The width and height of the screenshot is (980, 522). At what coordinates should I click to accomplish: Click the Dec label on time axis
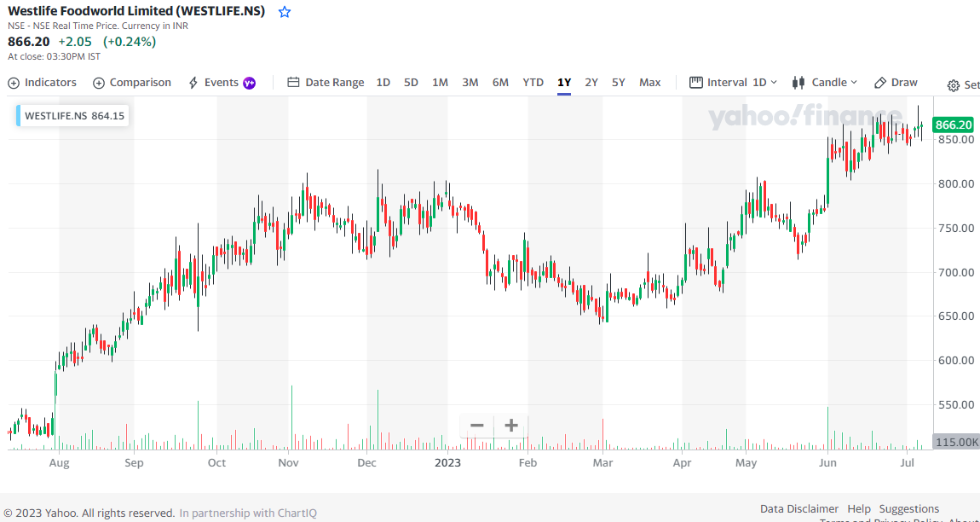(367, 463)
